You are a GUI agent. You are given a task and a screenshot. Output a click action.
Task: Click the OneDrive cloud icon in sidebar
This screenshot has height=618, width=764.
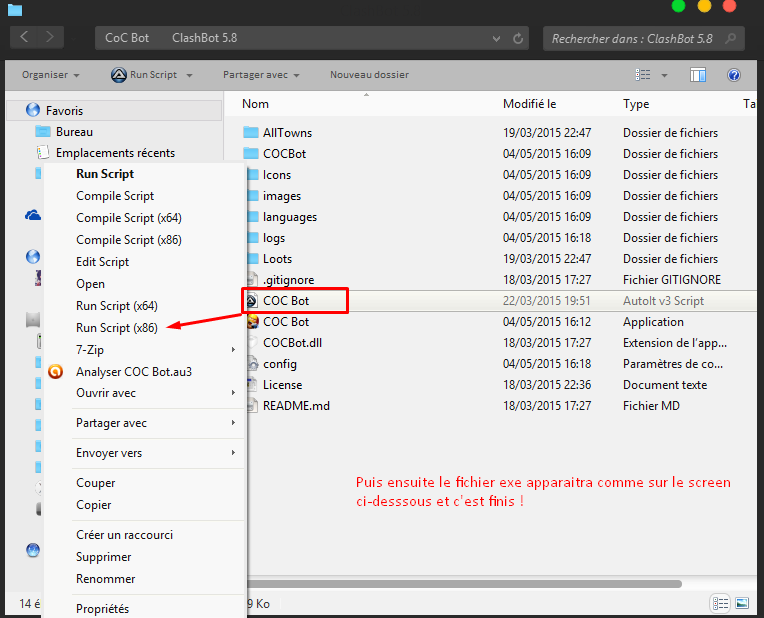tap(33, 215)
